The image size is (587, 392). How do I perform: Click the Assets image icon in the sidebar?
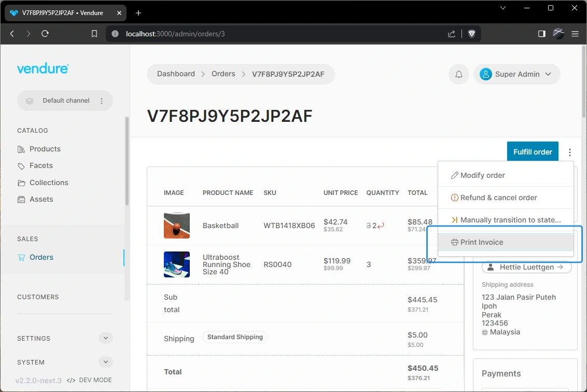pos(22,199)
